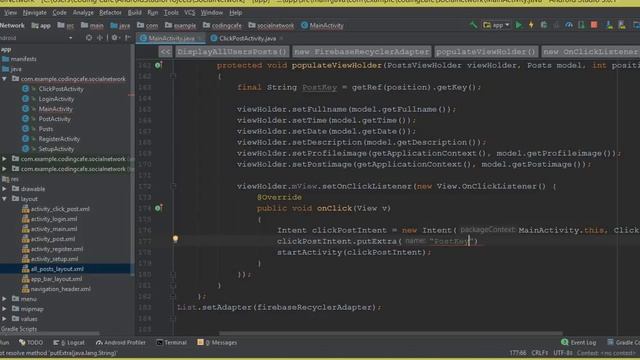This screenshot has width=640, height=360.
Task: Click the << breadcrumb back button
Action: tap(165, 52)
